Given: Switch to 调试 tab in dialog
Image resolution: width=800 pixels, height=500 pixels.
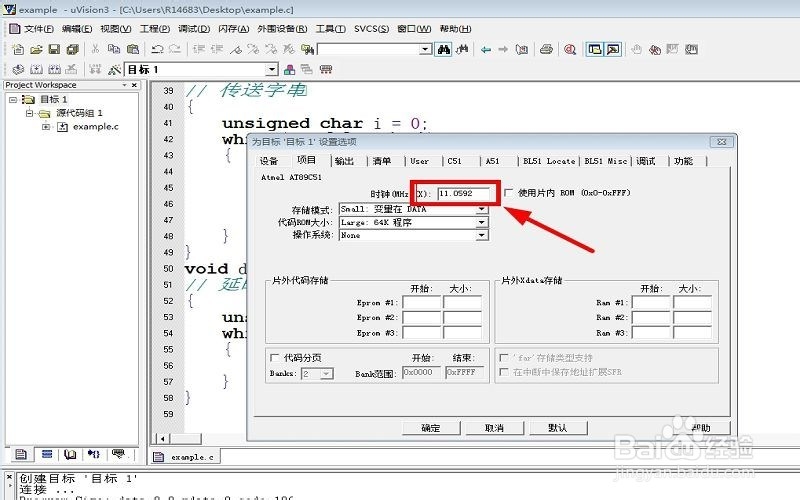Looking at the screenshot, I should coord(646,161).
